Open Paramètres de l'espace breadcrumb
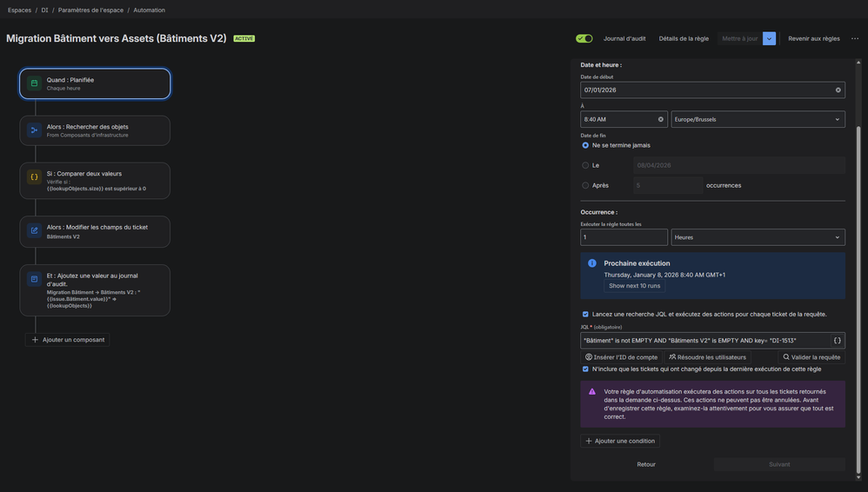This screenshot has height=492, width=868. click(90, 10)
